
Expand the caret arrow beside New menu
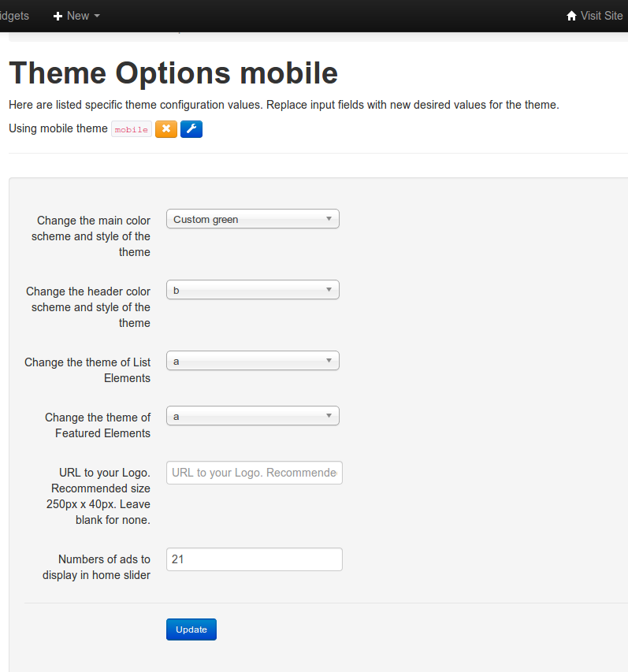[97, 16]
